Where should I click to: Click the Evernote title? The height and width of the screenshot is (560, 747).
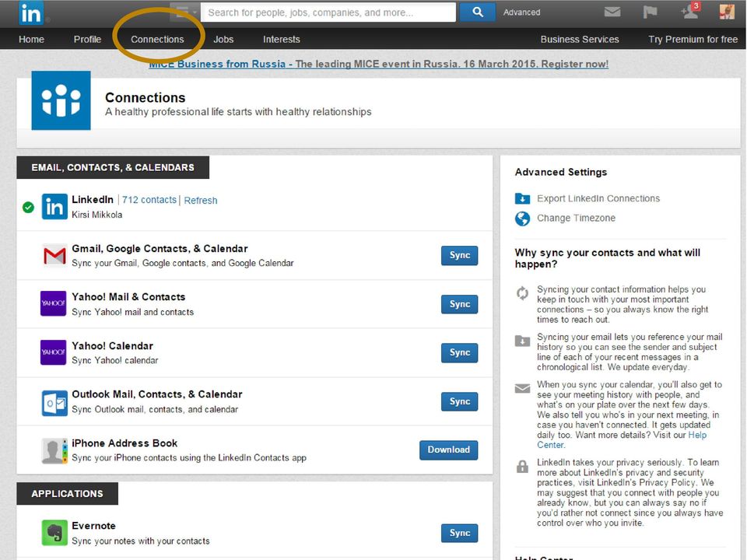(94, 526)
